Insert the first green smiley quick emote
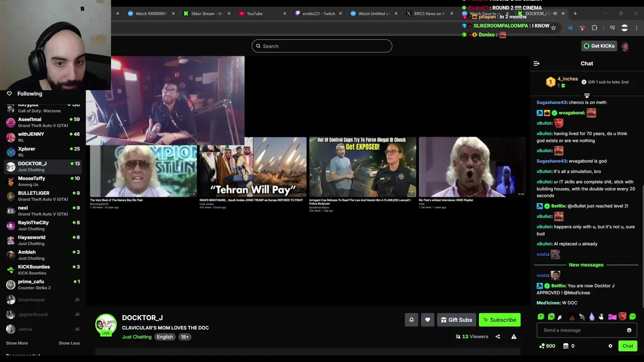 541,317
